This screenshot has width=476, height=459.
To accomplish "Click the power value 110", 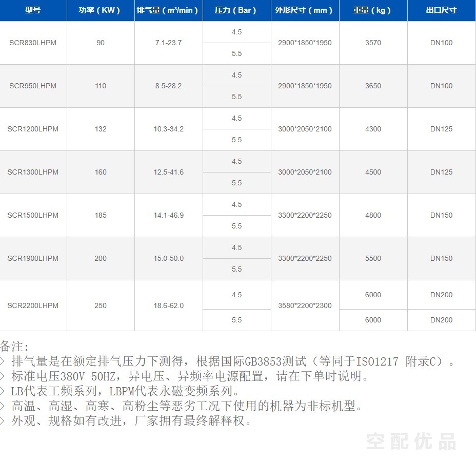I will [x=101, y=86].
